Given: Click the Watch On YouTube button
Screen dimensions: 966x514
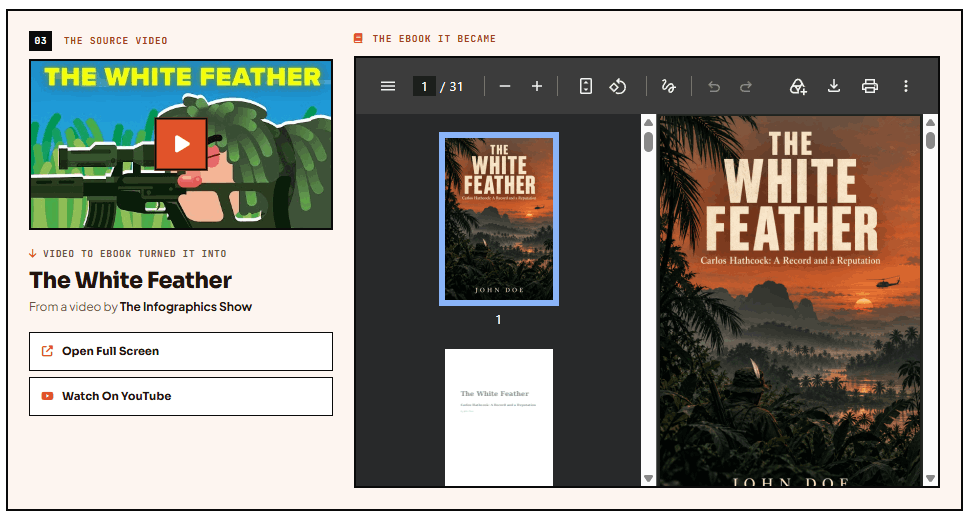Looking at the screenshot, I should tap(181, 396).
